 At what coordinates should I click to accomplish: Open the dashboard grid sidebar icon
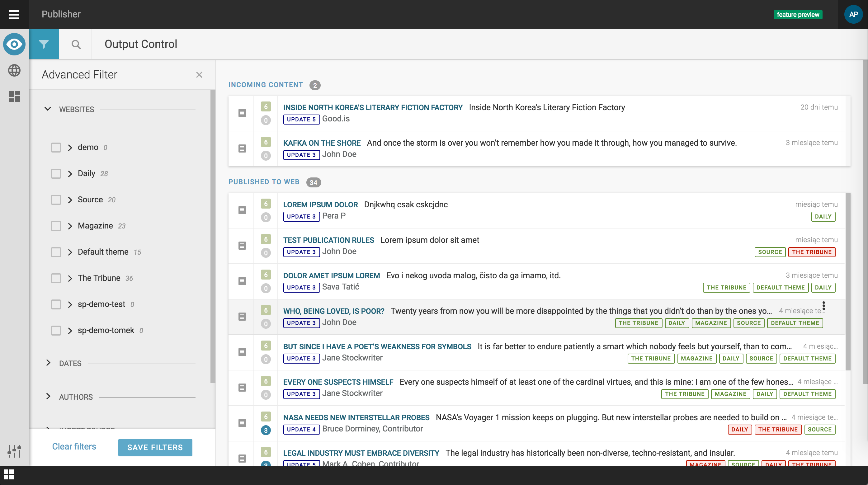click(x=14, y=97)
